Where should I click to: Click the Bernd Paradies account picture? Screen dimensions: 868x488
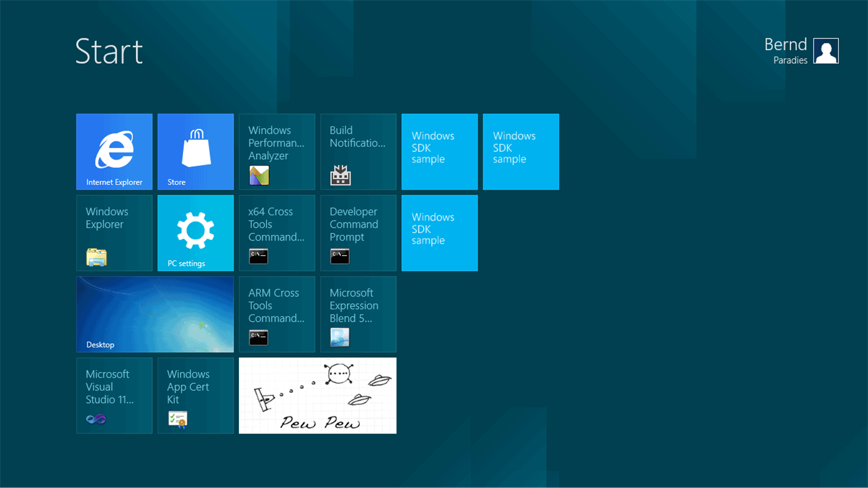click(826, 51)
